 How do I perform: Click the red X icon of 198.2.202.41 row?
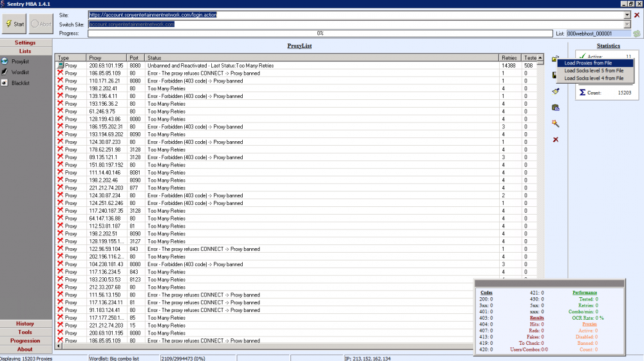point(61,88)
